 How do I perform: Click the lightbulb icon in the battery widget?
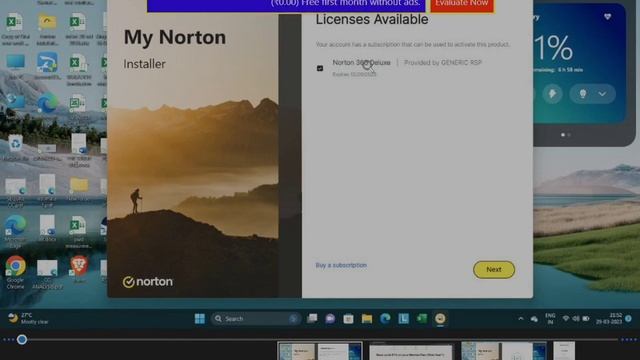[583, 94]
